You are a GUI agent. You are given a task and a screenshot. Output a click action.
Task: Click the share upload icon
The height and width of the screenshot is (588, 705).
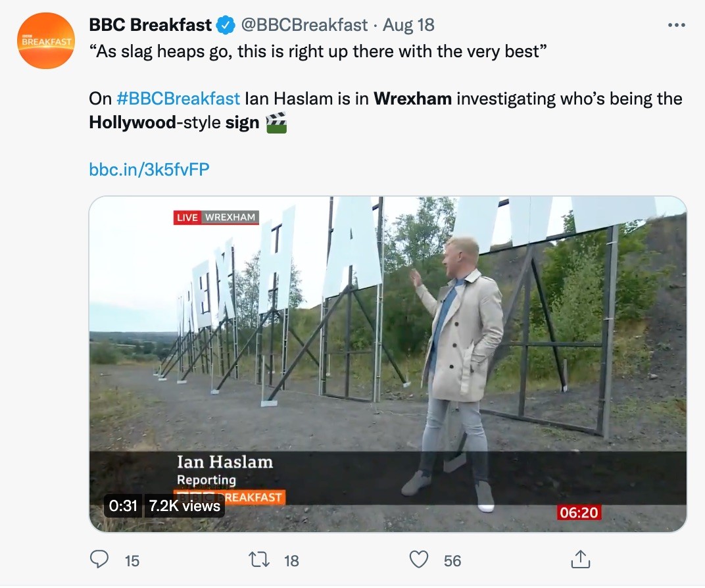[x=579, y=560]
